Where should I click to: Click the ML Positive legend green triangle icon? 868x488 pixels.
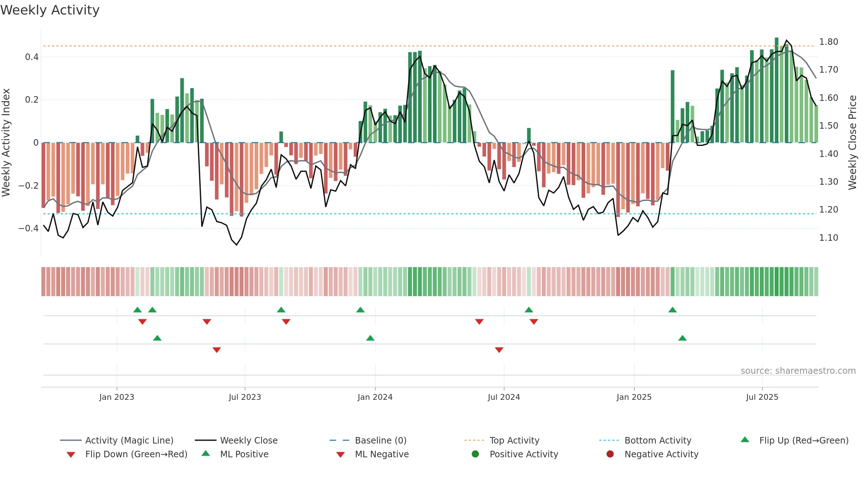click(206, 453)
